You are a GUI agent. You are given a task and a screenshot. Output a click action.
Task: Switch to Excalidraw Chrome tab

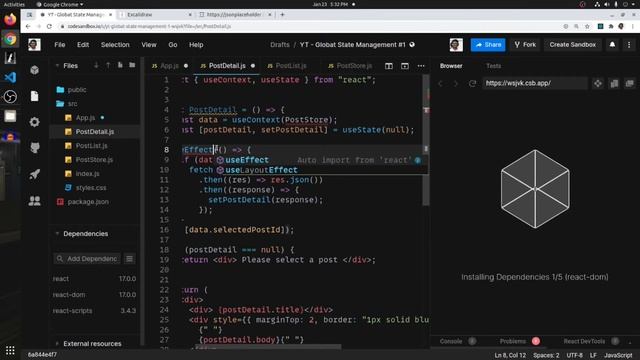pos(155,14)
